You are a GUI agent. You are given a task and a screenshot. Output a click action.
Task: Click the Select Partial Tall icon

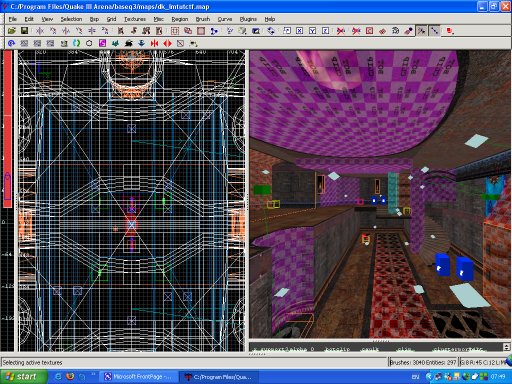pos(146,31)
